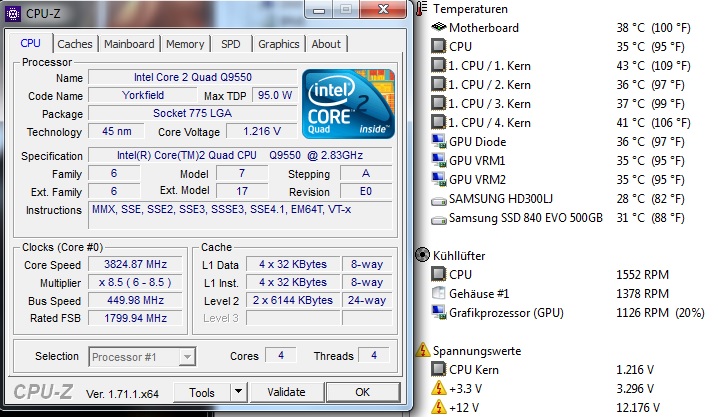Click the CPU Kern voltage chip icon
This screenshot has width=718, height=417.
(439, 369)
